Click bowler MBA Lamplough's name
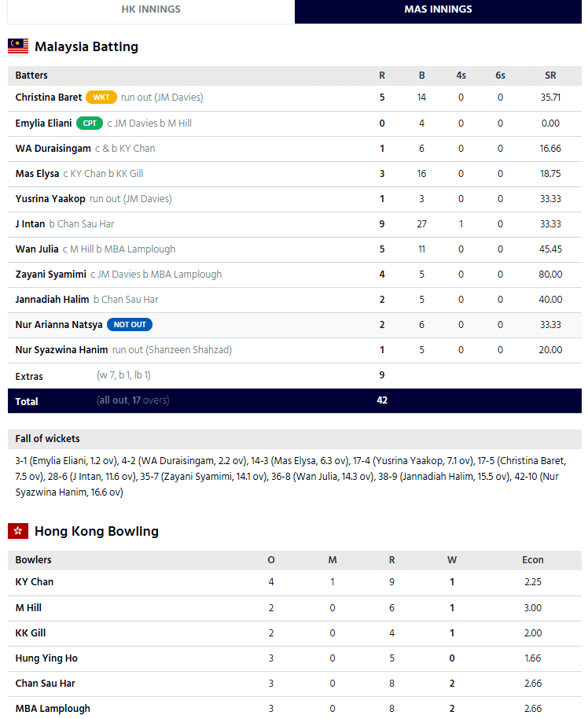 click(53, 708)
